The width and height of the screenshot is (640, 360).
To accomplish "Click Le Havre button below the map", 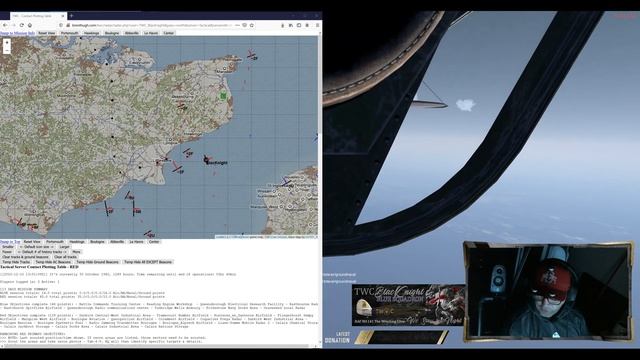I will (x=136, y=242).
